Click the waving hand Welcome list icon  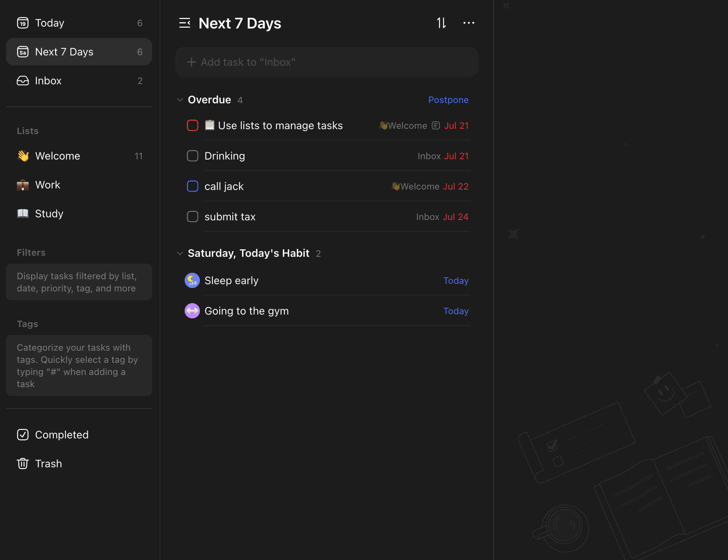23,156
